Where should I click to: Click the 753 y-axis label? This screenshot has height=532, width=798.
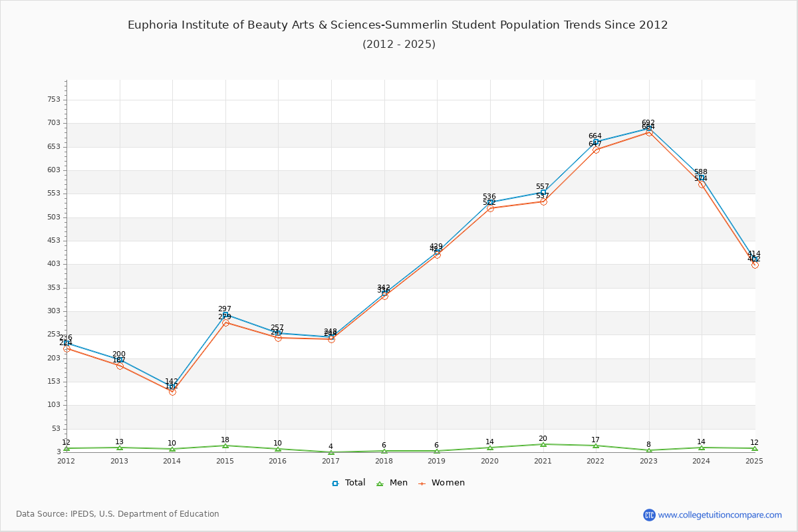pyautogui.click(x=54, y=100)
